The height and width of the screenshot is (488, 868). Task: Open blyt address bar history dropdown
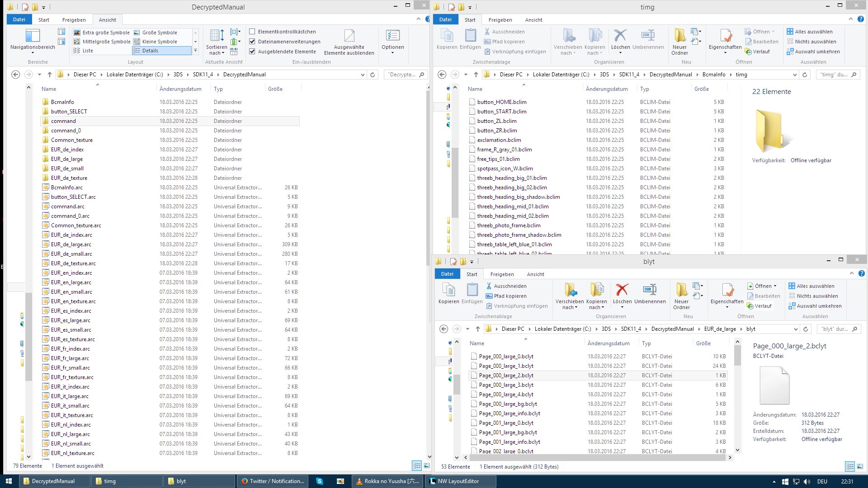(x=796, y=329)
